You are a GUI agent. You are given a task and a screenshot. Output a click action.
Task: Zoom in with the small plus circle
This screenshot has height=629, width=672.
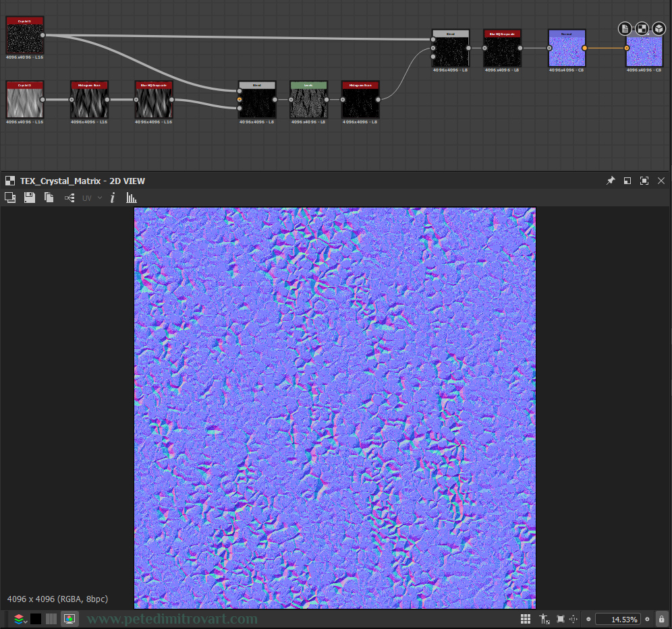click(x=647, y=619)
